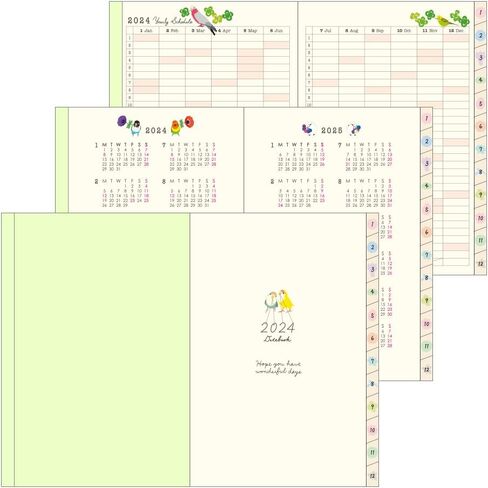Click the 2024 Datebook title text
The width and height of the screenshot is (488, 488).
(278, 332)
